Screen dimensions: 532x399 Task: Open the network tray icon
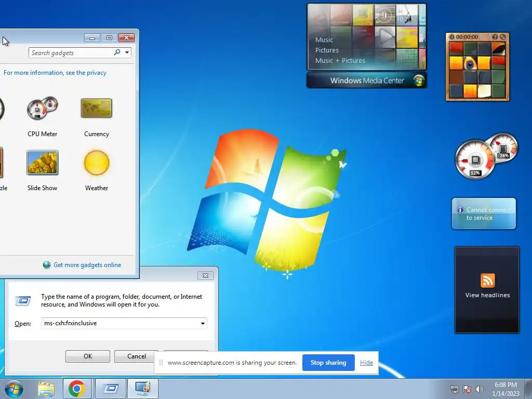(x=454, y=389)
